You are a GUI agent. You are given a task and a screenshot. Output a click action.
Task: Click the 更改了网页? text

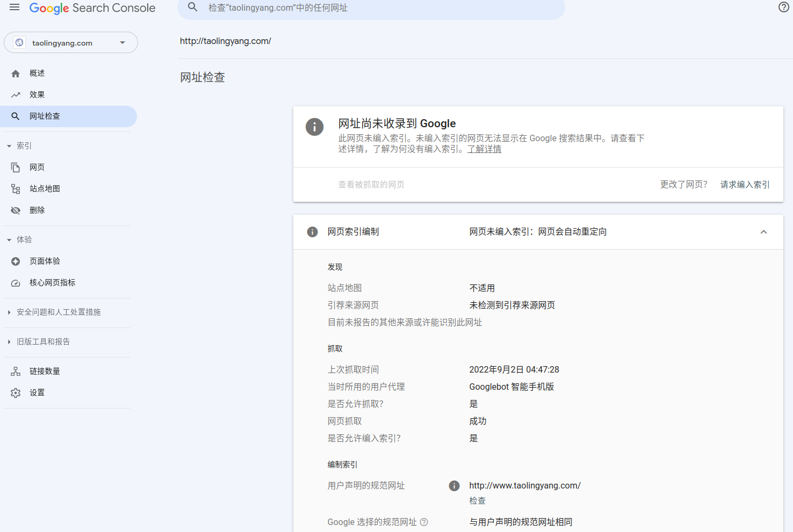683,185
